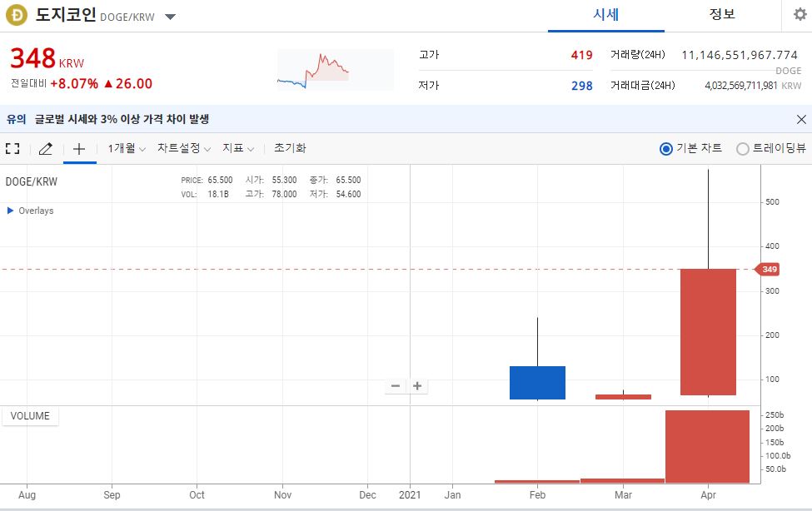Click the 저가 value 298
The image size is (812, 511).
click(581, 86)
